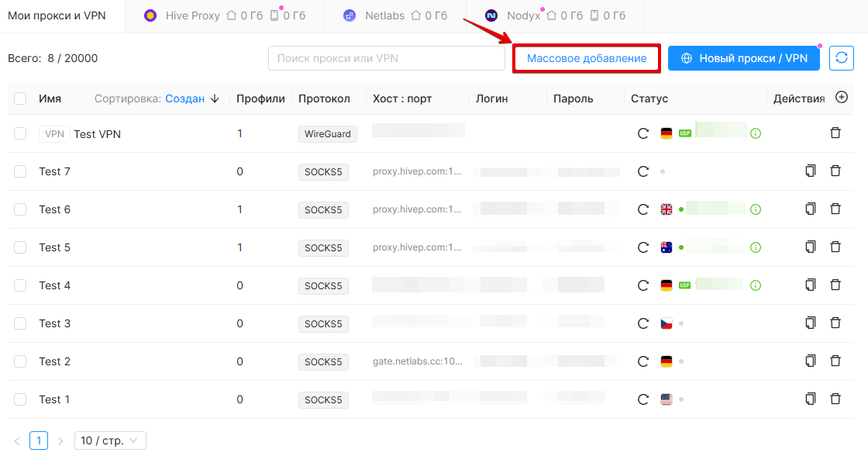The height and width of the screenshot is (463, 868).
Task: Delete the Test 7 proxy
Action: coord(835,171)
